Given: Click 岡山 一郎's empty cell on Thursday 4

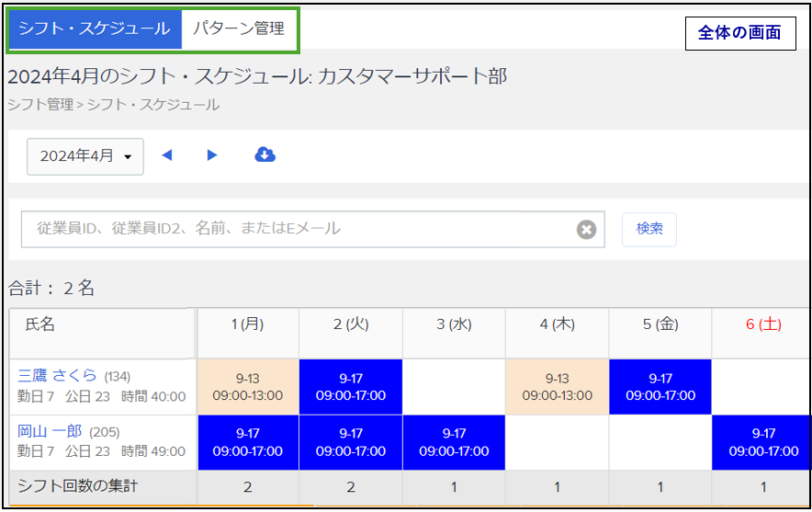Looking at the screenshot, I should click(557, 442).
